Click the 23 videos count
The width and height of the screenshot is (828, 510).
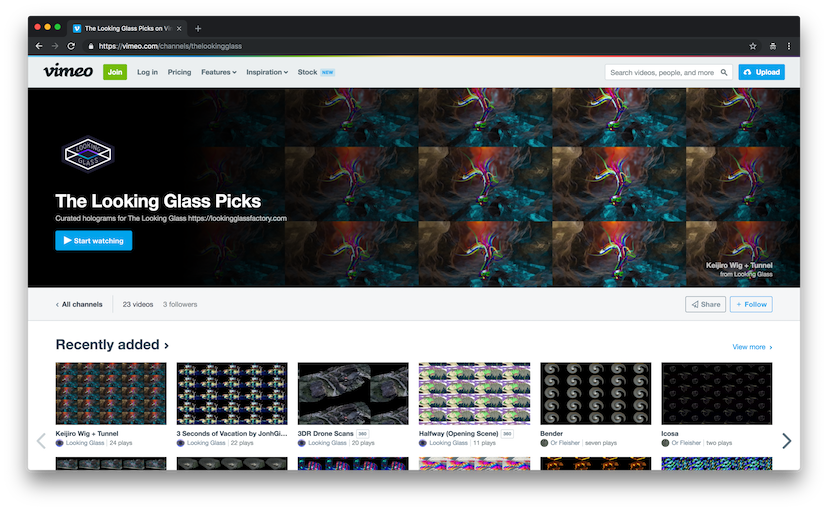pyautogui.click(x=138, y=305)
